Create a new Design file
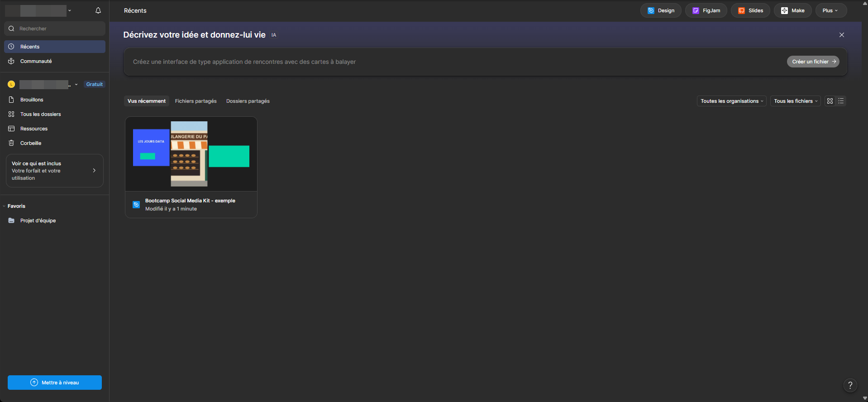Screen dimensions: 868x402 pyautogui.click(x=661, y=10)
